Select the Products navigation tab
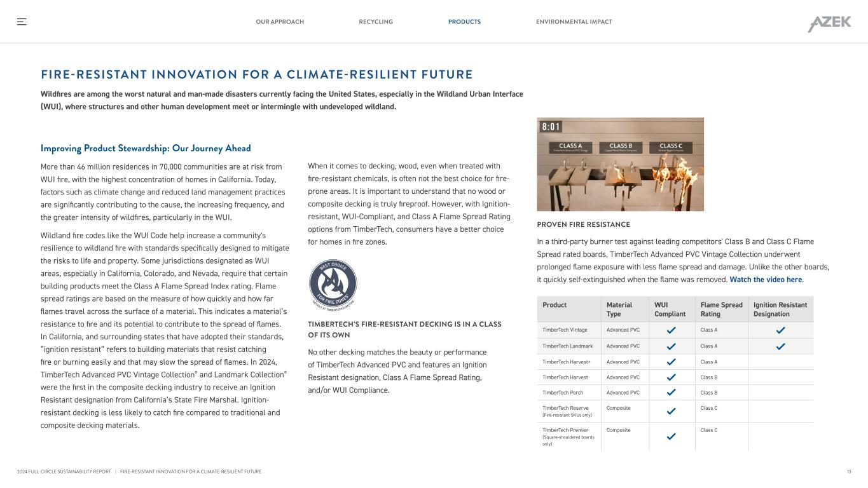This screenshot has height=488, width=868. [x=464, y=22]
